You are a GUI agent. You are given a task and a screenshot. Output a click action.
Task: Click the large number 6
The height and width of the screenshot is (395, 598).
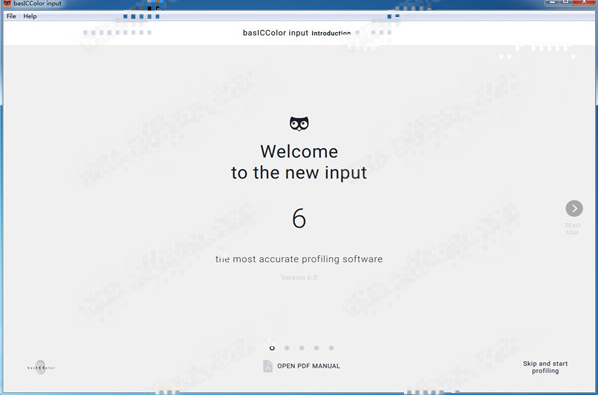coord(299,218)
